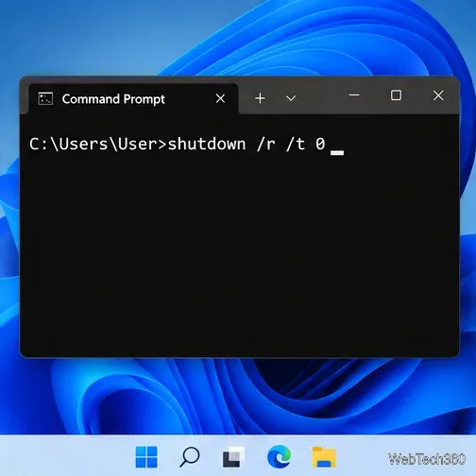476x476 pixels.
Task: Open a new terminal tab with plus
Action: click(x=260, y=98)
